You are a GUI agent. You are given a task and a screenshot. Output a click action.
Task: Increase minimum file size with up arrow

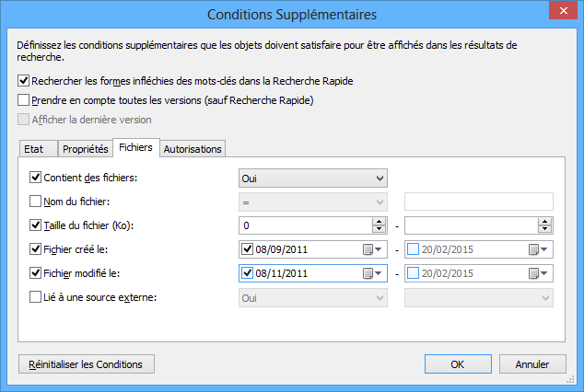click(378, 221)
